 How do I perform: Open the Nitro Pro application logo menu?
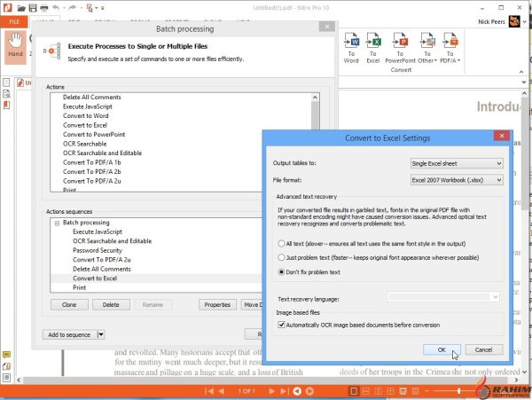[7, 7]
